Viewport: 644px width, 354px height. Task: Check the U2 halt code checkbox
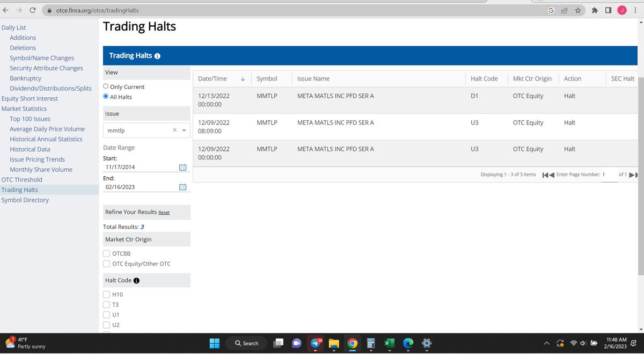(106, 325)
